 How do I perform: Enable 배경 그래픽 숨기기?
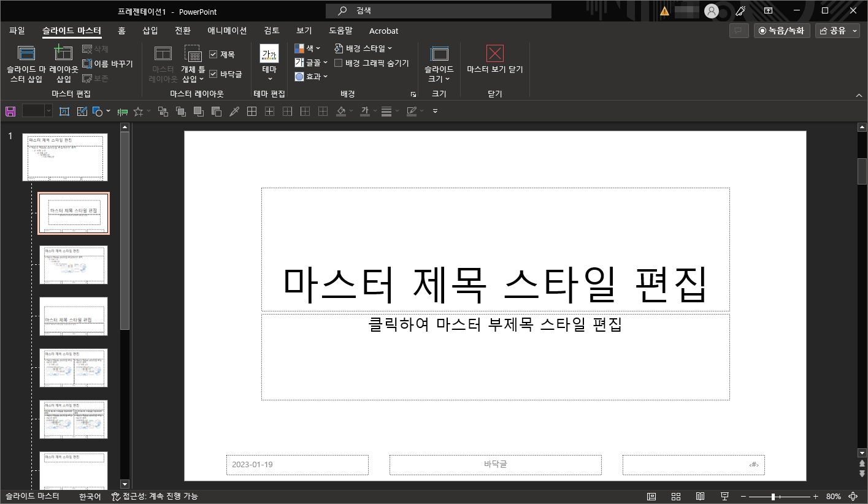(x=339, y=62)
